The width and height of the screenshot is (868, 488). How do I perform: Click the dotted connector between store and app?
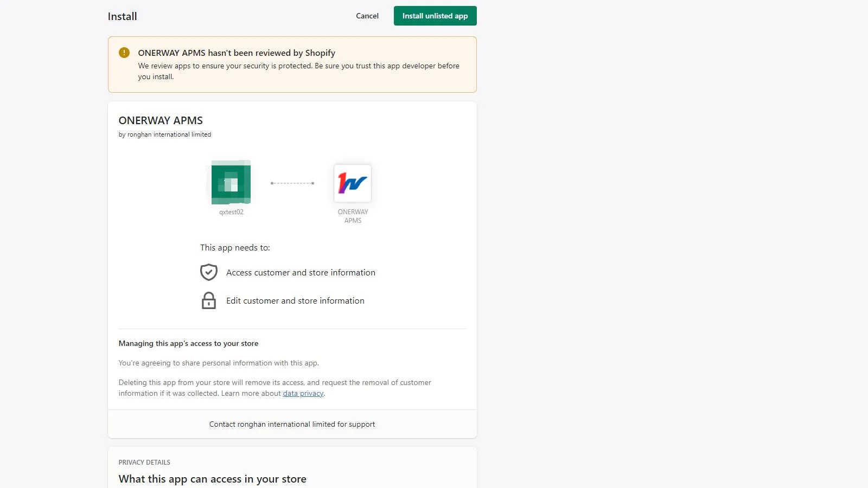(x=293, y=183)
